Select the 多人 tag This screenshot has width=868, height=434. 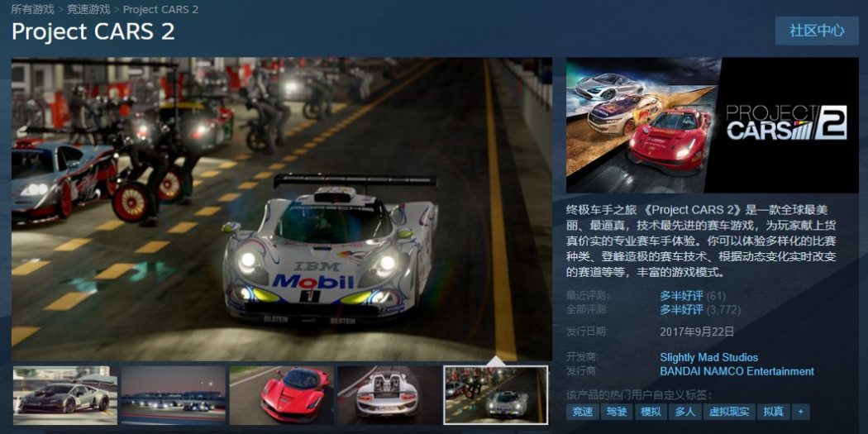coord(684,412)
